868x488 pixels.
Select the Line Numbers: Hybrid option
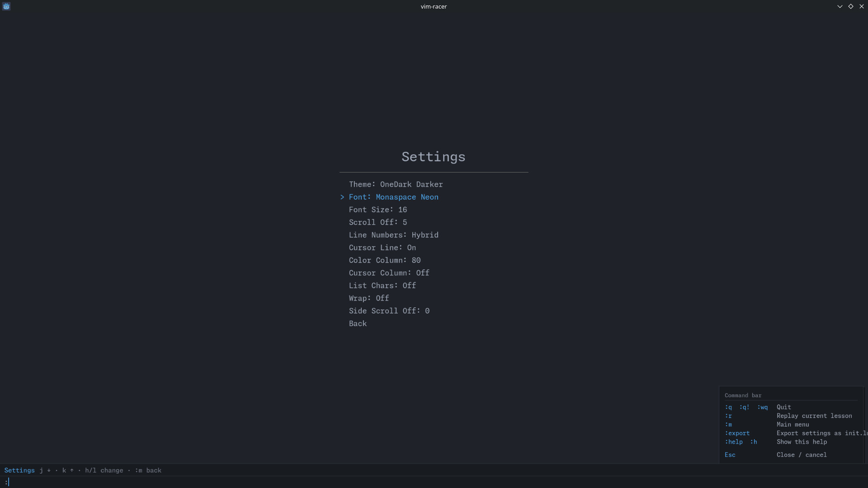point(393,235)
